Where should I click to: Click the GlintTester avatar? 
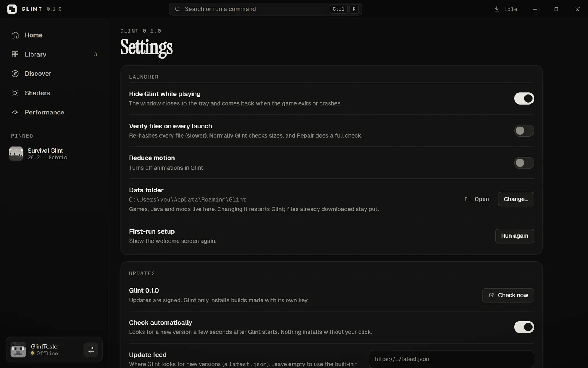pos(18,350)
